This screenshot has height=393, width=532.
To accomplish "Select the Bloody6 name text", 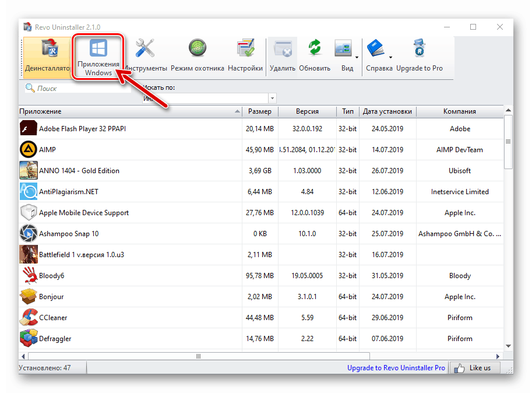I will coord(52,276).
